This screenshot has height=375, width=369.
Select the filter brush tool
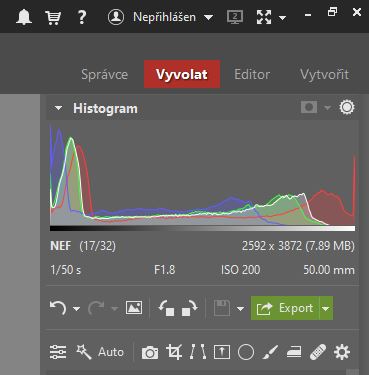click(x=270, y=352)
